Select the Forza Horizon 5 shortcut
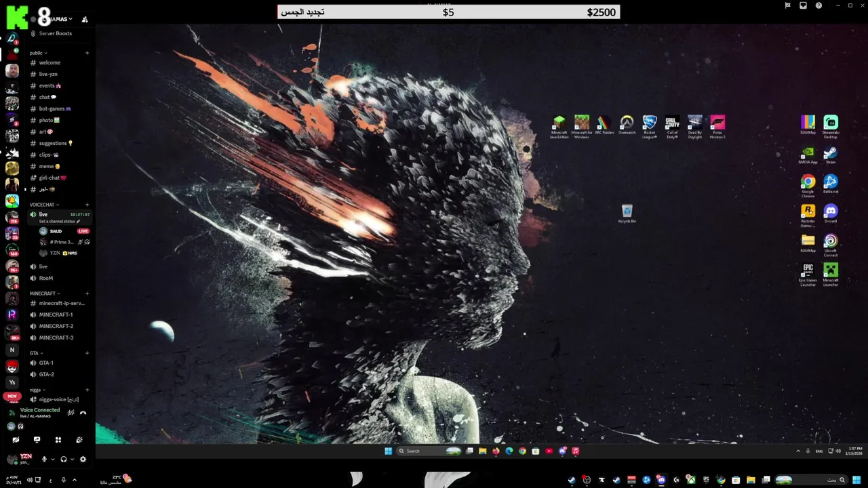This screenshot has width=868, height=488. click(717, 127)
